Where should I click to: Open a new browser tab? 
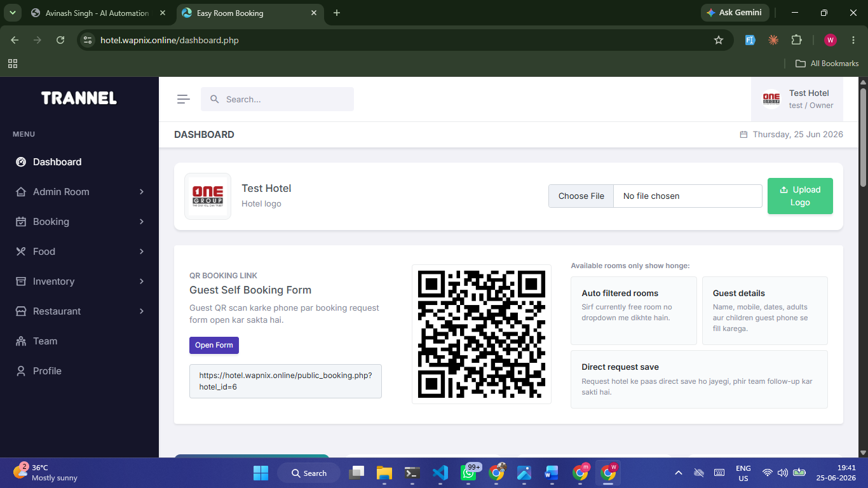(x=337, y=13)
